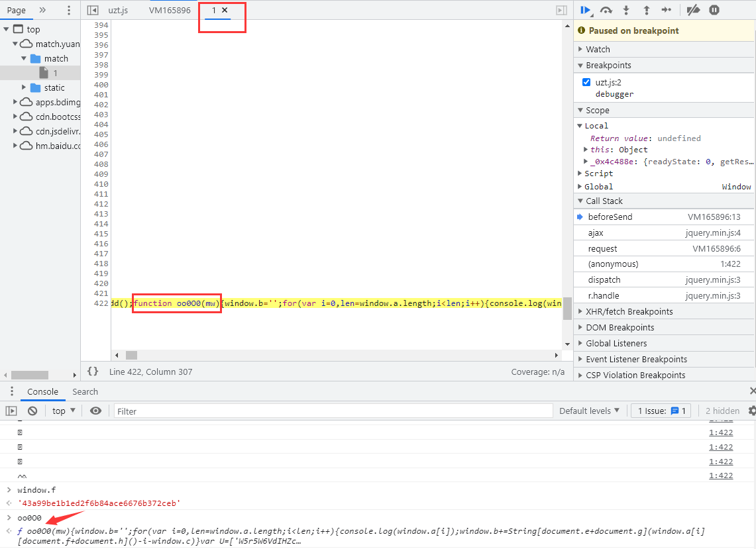Pretty print the source with braces icon
This screenshot has width=756, height=549.
point(93,372)
